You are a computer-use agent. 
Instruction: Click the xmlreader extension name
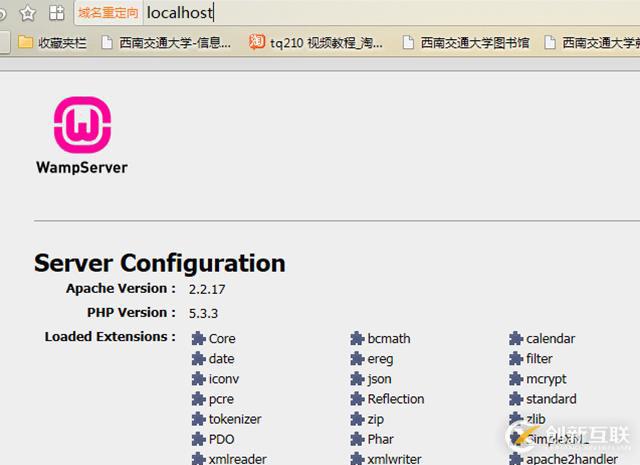coord(238,459)
